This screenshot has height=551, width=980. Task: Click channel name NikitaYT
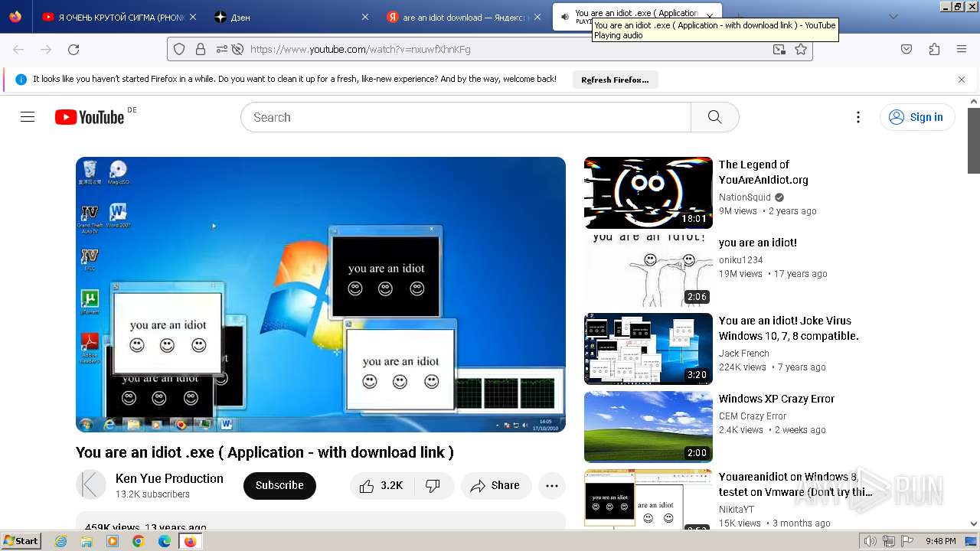coord(737,509)
